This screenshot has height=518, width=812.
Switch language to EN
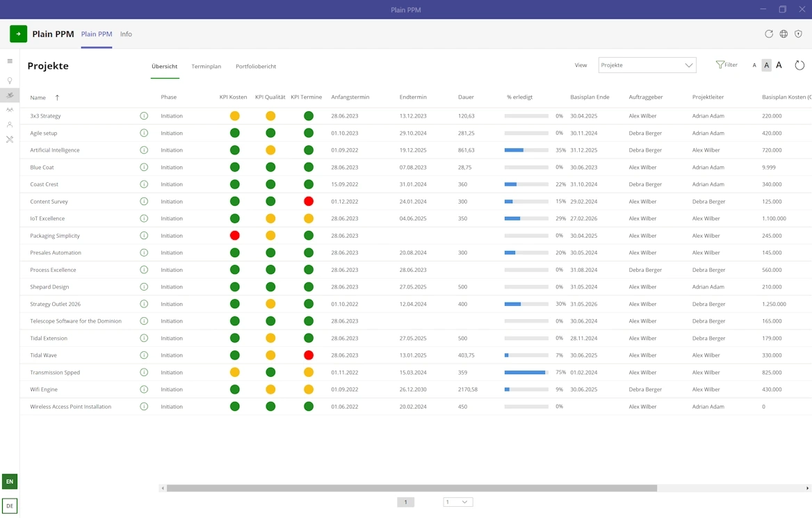click(x=10, y=481)
